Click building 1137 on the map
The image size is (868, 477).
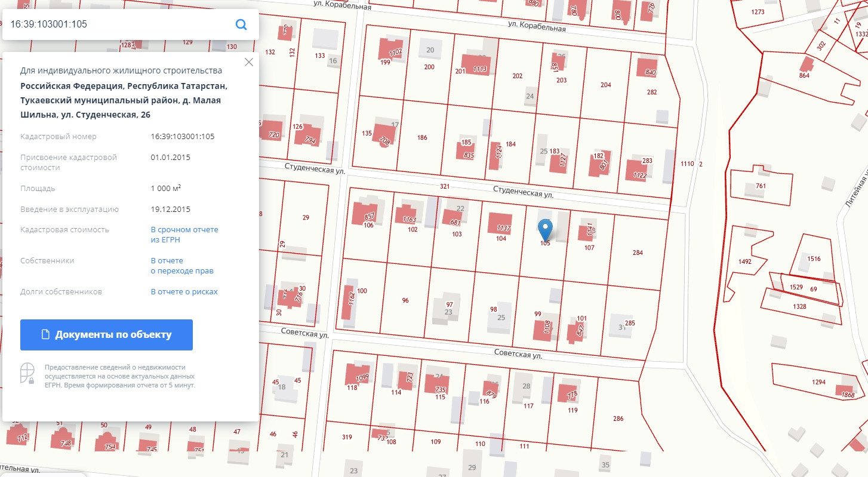pyautogui.click(x=500, y=223)
